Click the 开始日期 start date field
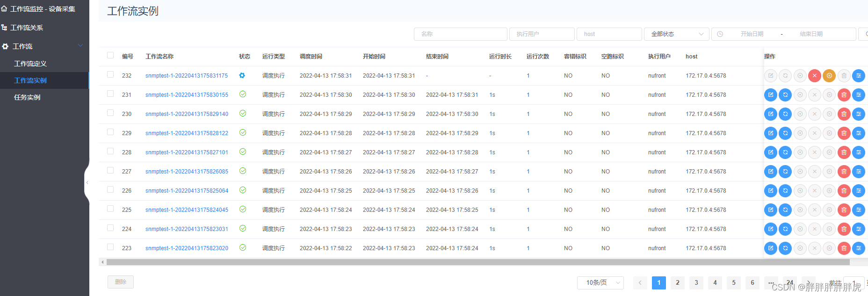868x296 pixels. point(752,34)
